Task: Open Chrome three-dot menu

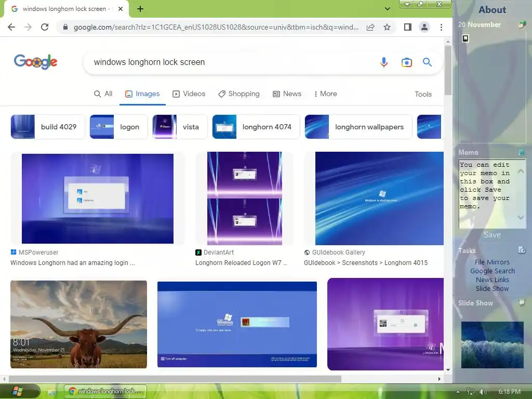Action: coord(441,27)
